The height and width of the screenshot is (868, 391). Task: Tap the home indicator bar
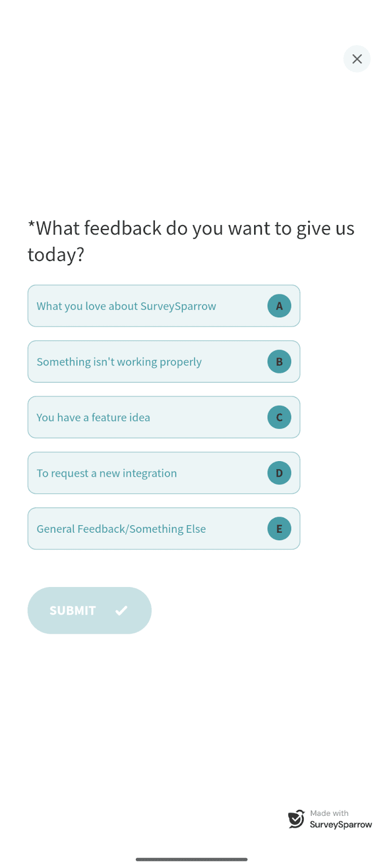pyautogui.click(x=192, y=859)
